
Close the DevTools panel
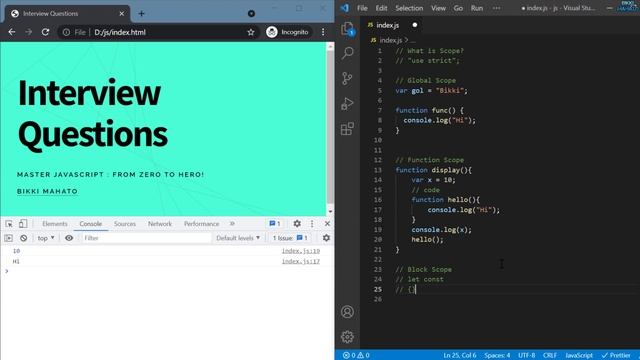(x=327, y=224)
